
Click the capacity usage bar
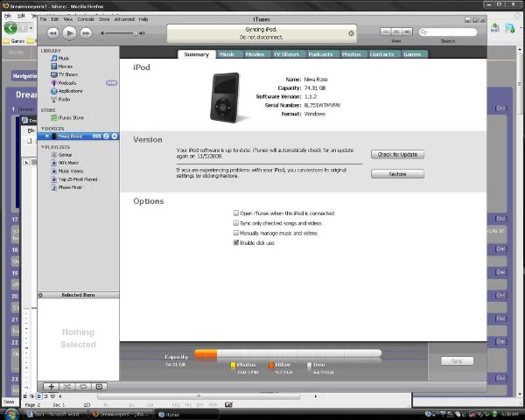(x=288, y=353)
